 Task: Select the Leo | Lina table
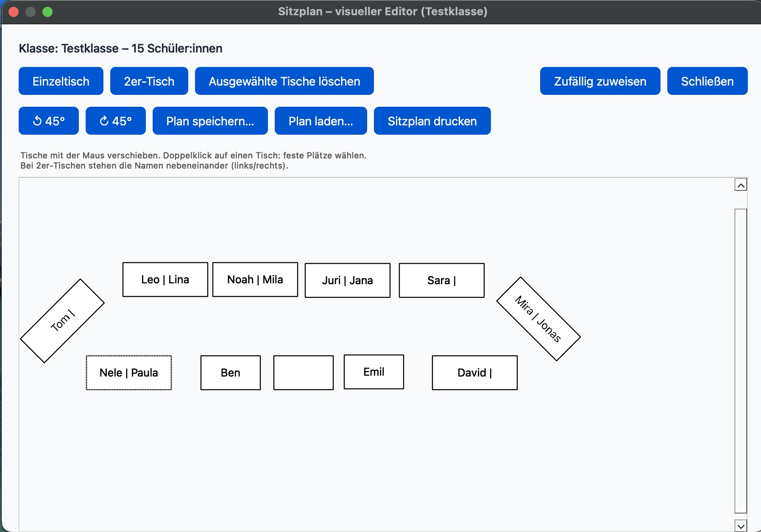coord(165,279)
